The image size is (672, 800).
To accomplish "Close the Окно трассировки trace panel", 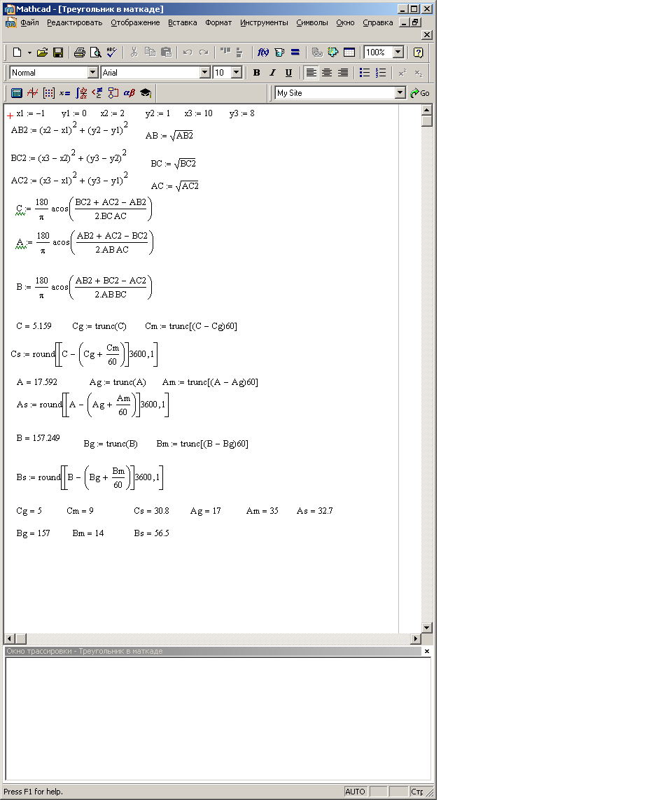I will tap(427, 651).
